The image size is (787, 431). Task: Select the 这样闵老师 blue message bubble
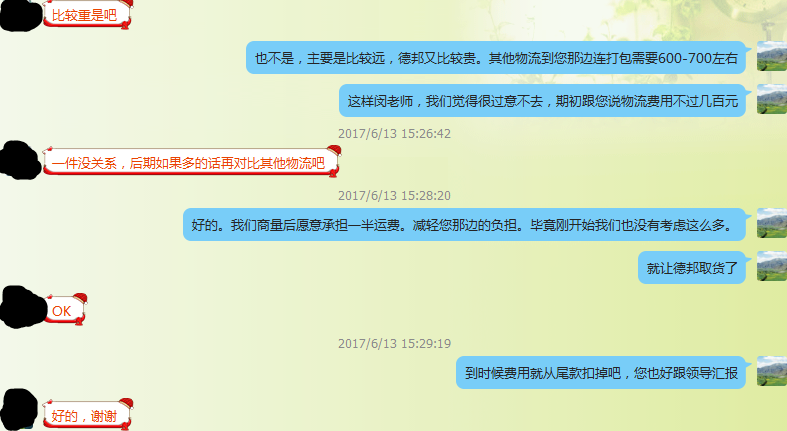pos(543,101)
